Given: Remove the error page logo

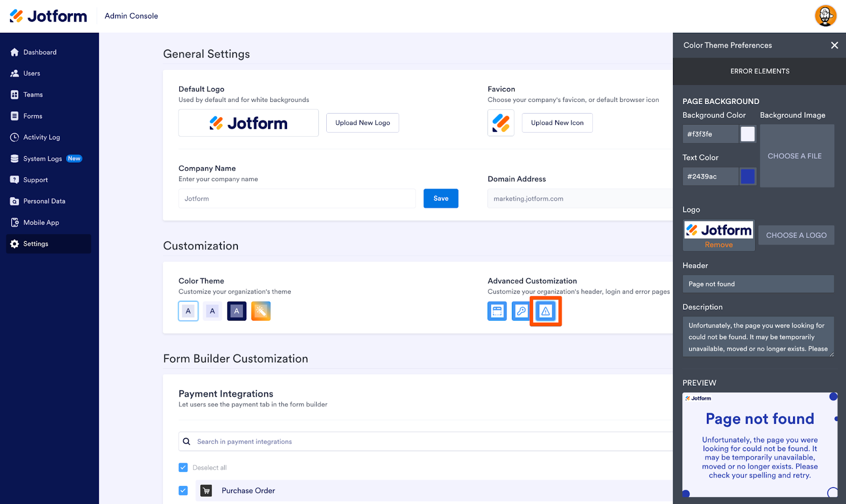Looking at the screenshot, I should (719, 245).
